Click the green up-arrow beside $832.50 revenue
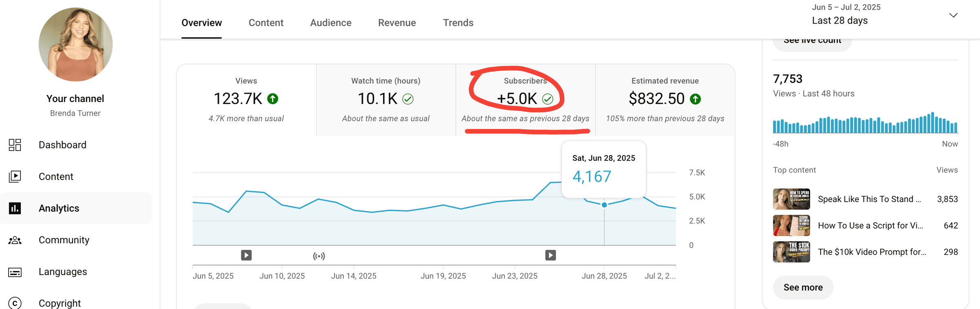This screenshot has width=980, height=309. point(695,99)
